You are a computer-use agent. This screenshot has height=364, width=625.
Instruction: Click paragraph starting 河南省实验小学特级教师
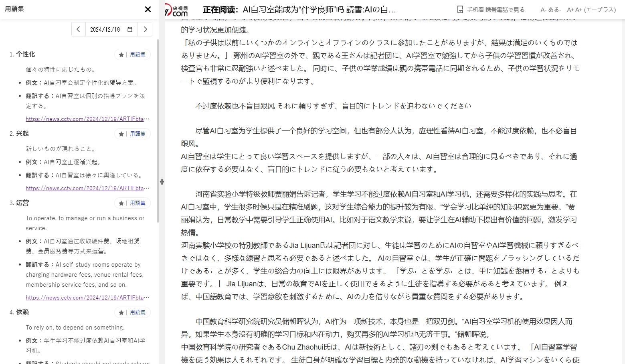[379, 213]
